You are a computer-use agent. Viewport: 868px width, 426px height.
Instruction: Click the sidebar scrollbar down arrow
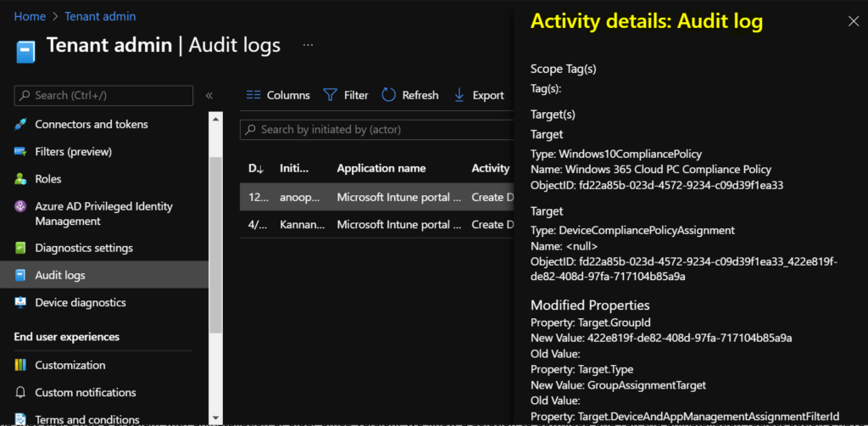215,418
